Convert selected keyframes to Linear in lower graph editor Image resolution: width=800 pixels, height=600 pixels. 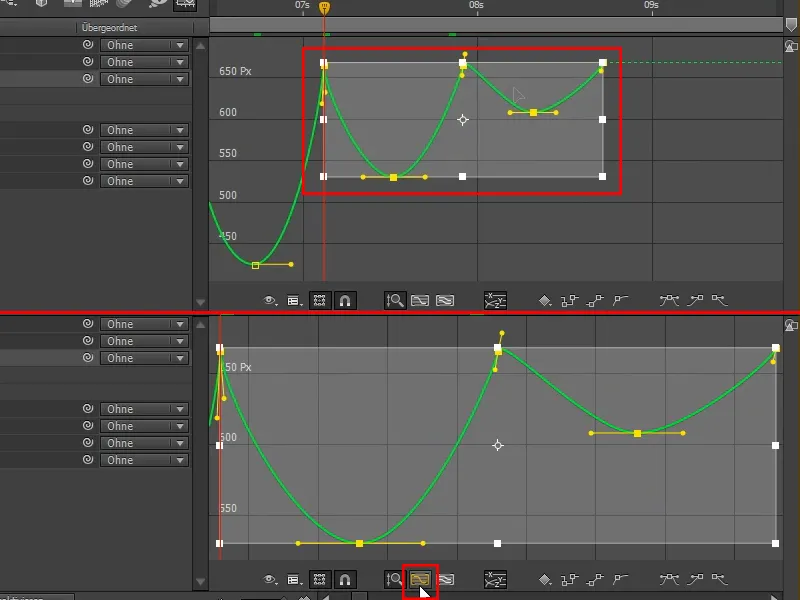(595, 580)
